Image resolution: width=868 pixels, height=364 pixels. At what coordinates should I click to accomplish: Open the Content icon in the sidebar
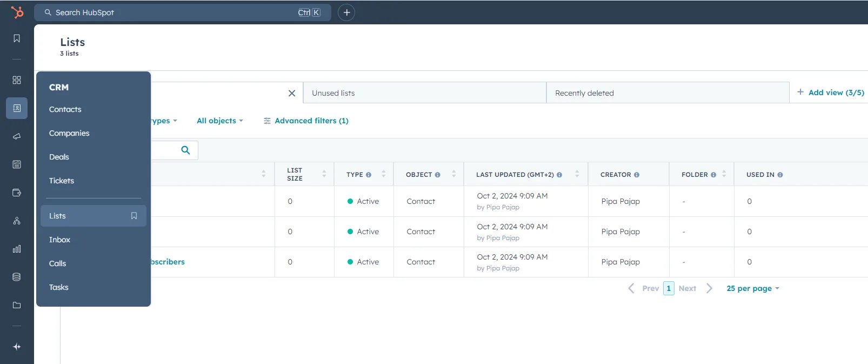[17, 164]
